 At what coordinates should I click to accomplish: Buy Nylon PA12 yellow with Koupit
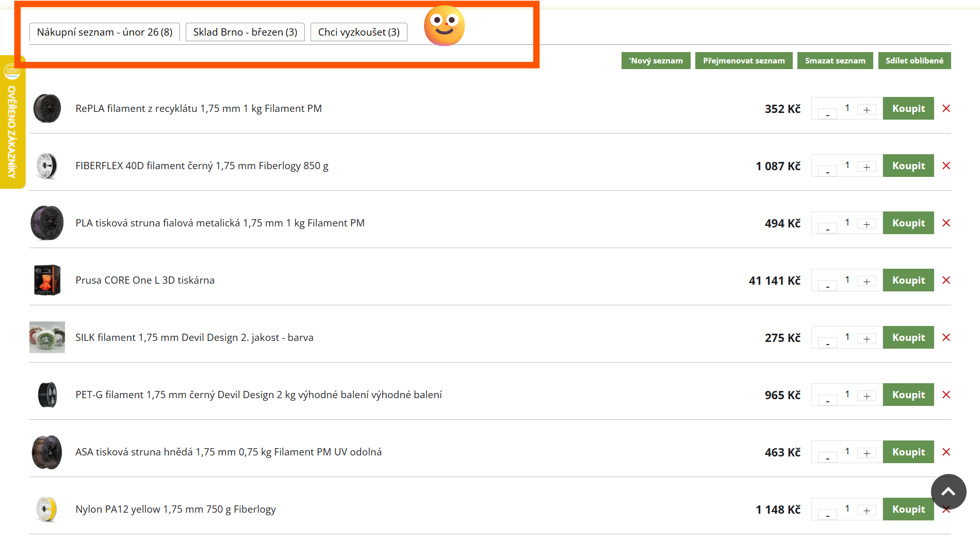pos(908,509)
